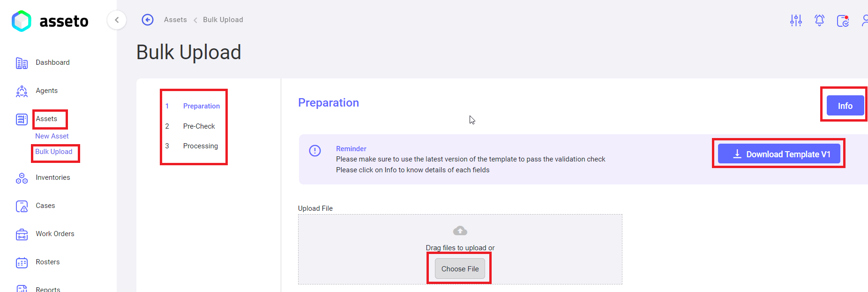Collapse the sidebar with chevron button
Image resolution: width=868 pixels, height=292 pixels.
coord(117,20)
